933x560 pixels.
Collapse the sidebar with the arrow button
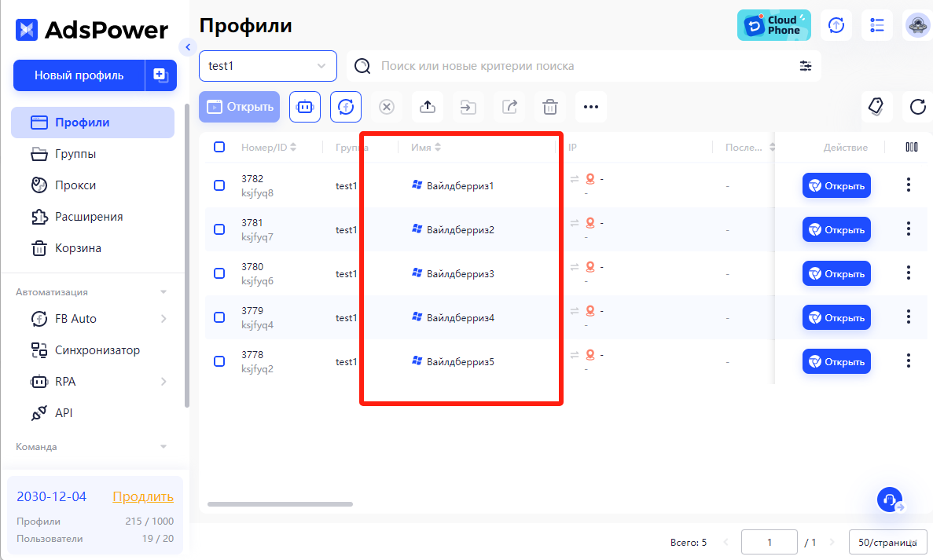pyautogui.click(x=187, y=47)
